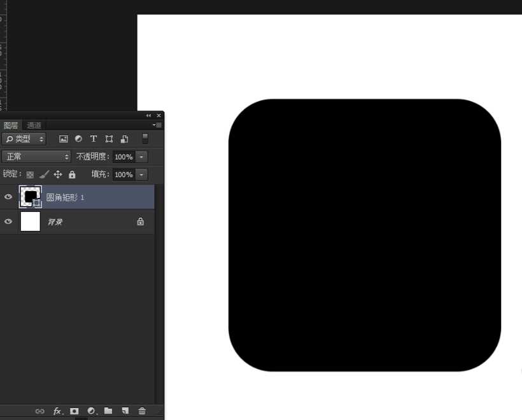
Task: Filter layers by adjustment layer type
Action: (x=78, y=139)
